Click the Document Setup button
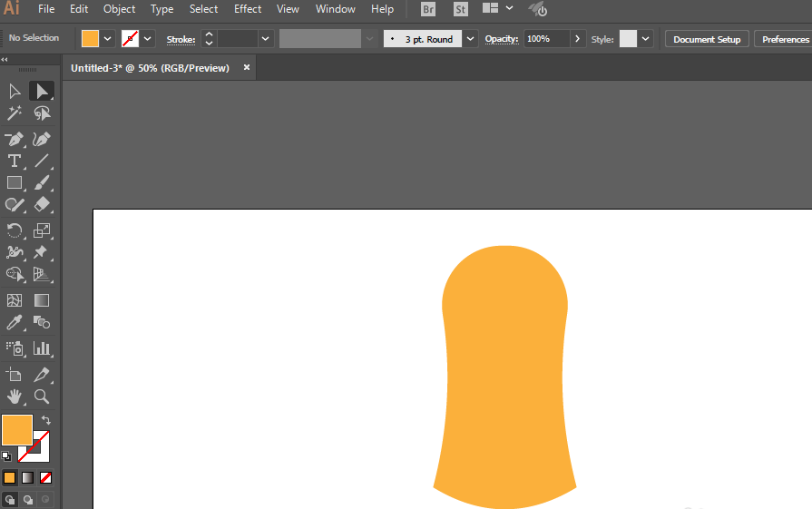Viewport: 812px width, 509px height. tap(707, 39)
